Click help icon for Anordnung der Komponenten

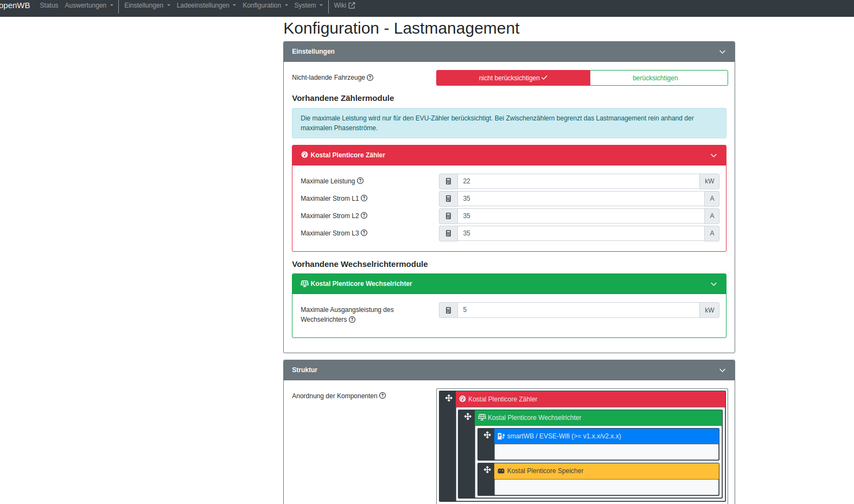pos(383,395)
